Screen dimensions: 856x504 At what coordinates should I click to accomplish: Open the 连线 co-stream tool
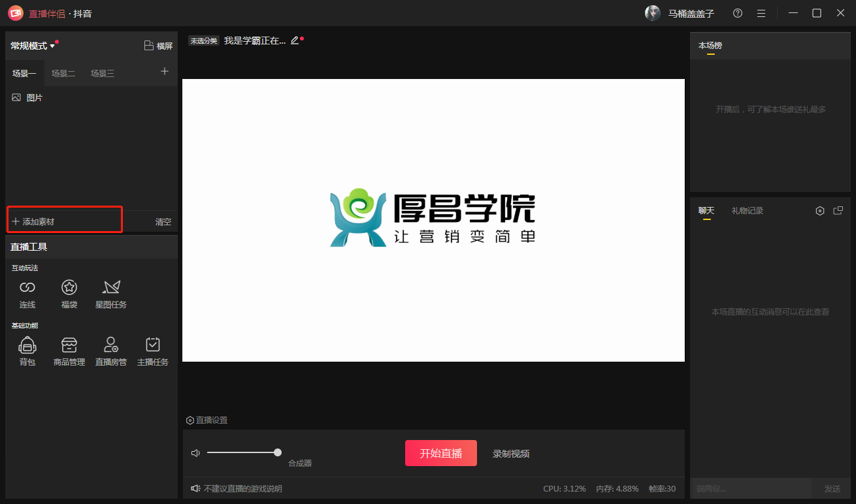point(27,294)
